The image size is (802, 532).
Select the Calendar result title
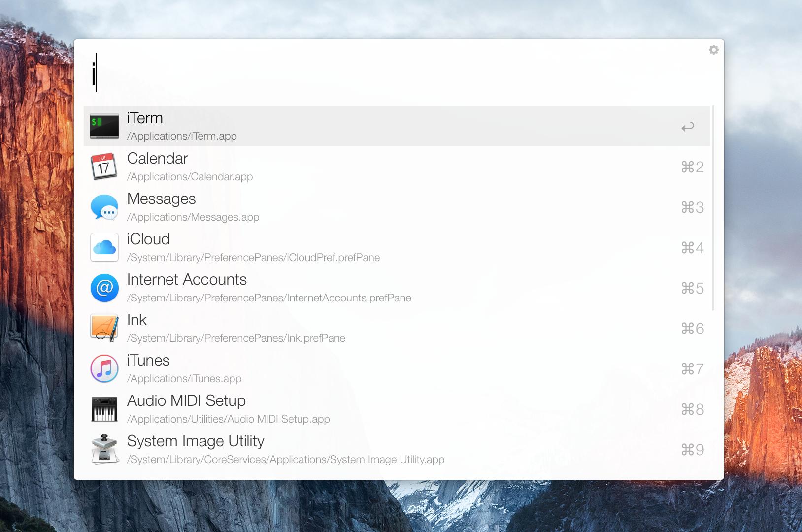[157, 158]
